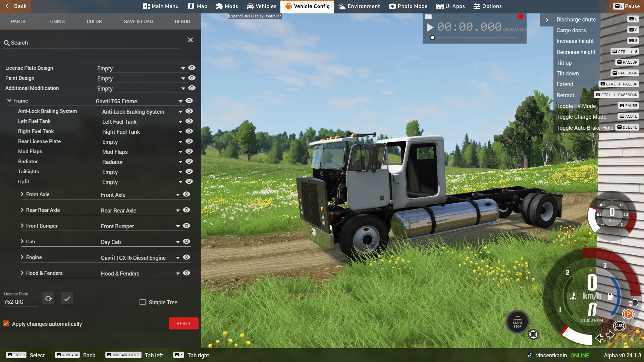Open License Plate Design dropdown
The width and height of the screenshot is (644, 362).
click(x=141, y=68)
